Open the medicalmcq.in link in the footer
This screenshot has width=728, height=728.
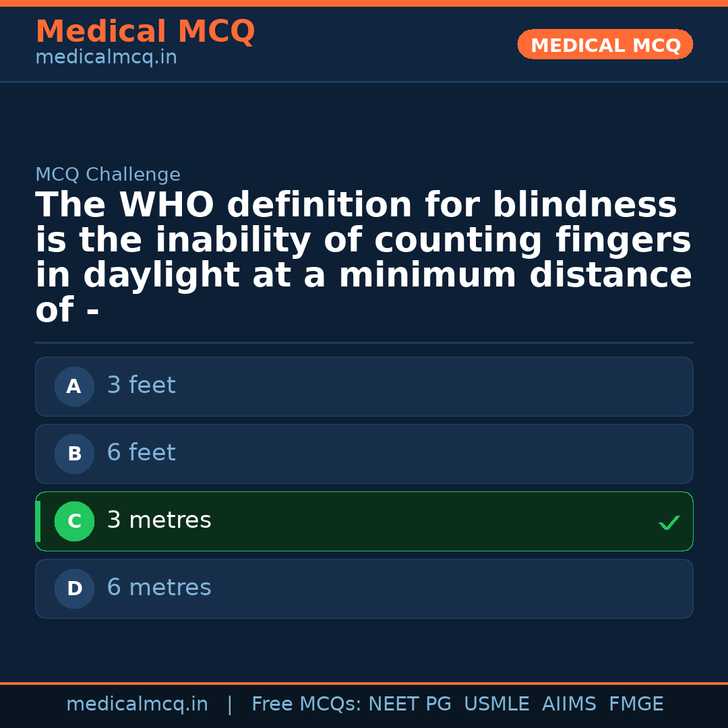(137, 704)
